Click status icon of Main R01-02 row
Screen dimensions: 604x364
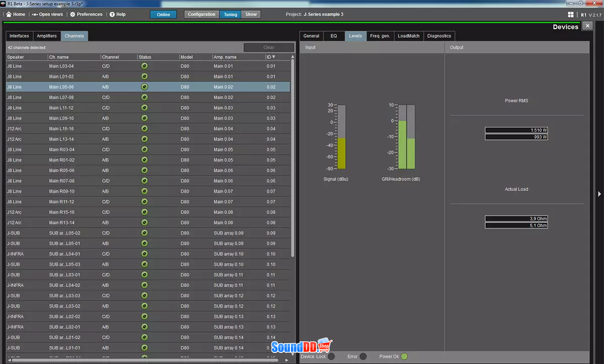pyautogui.click(x=144, y=160)
